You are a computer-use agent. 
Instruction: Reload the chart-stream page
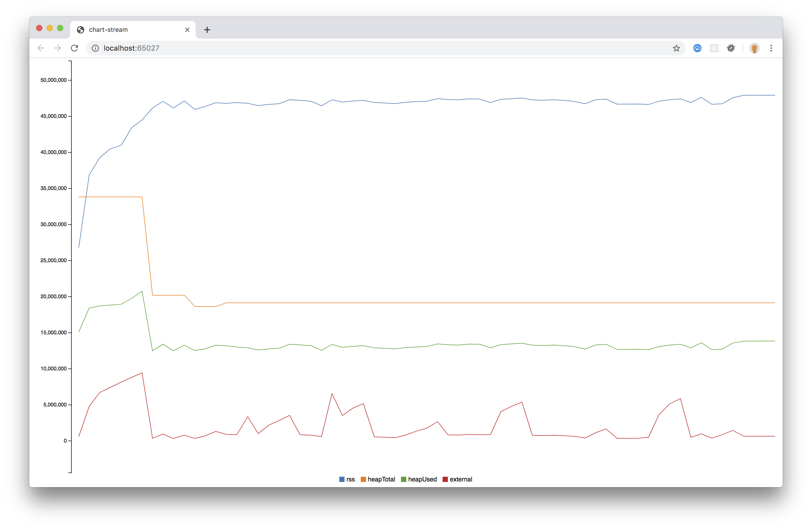click(74, 48)
